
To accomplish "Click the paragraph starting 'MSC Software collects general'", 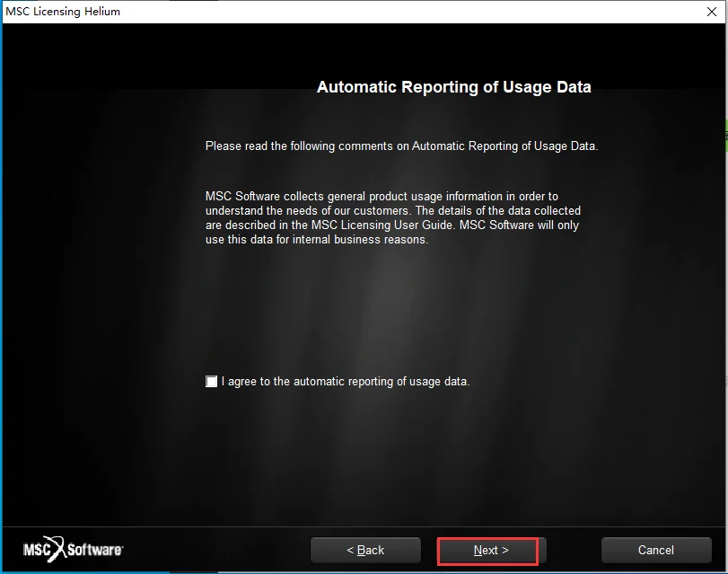I will pyautogui.click(x=393, y=217).
